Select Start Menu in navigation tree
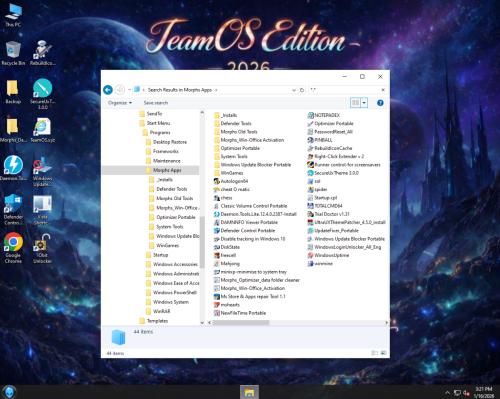500x399 pixels. [x=155, y=123]
